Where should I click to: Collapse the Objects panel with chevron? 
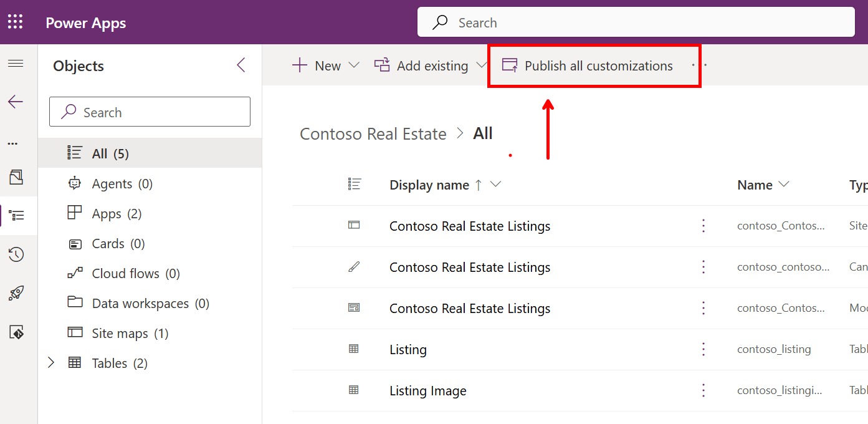point(241,65)
